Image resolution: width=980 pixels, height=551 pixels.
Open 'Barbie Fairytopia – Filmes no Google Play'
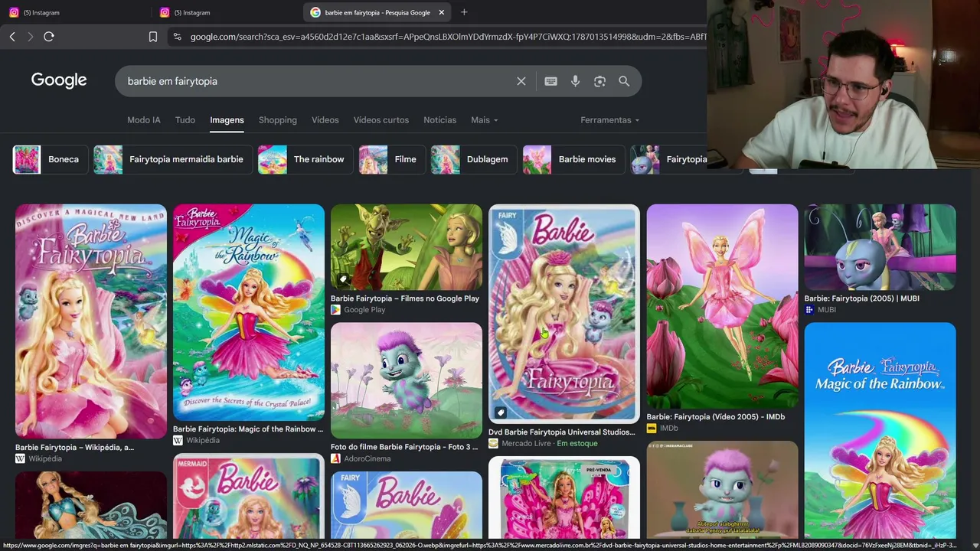point(405,298)
